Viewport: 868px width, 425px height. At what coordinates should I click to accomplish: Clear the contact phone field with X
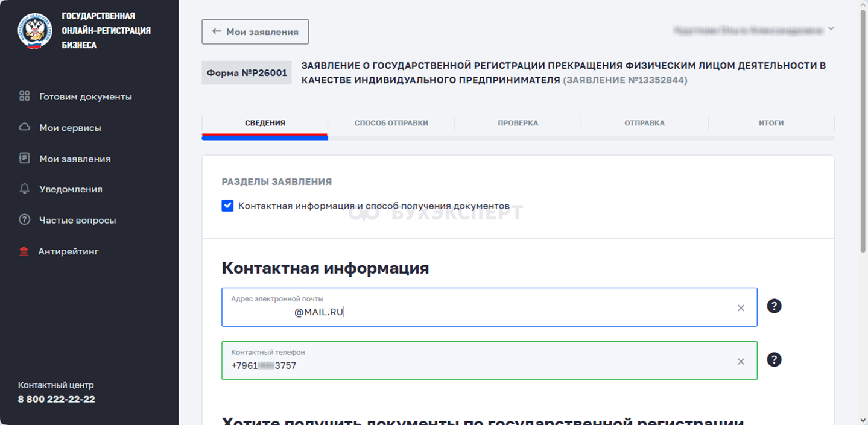(741, 362)
